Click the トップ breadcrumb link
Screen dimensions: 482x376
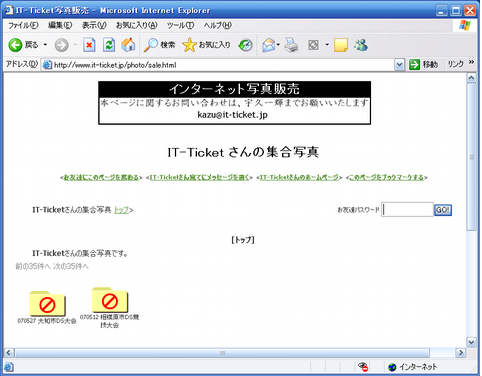click(x=121, y=210)
